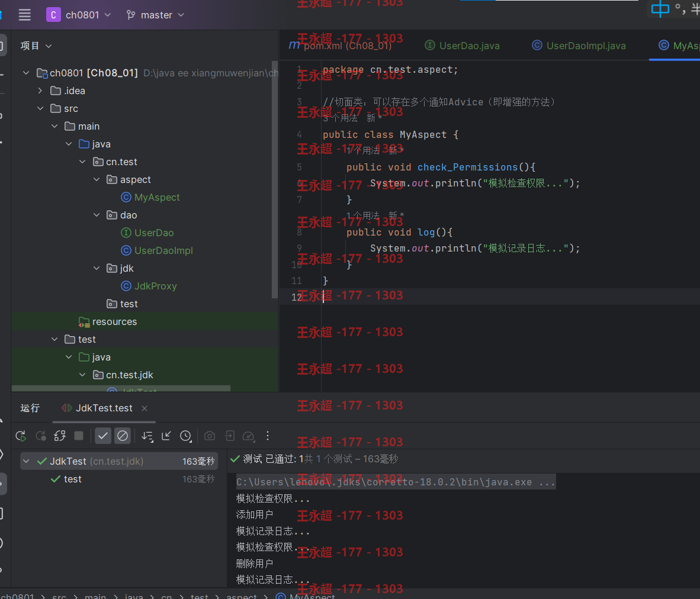Collapse the src folder
This screenshot has height=599, width=700.
[x=40, y=108]
